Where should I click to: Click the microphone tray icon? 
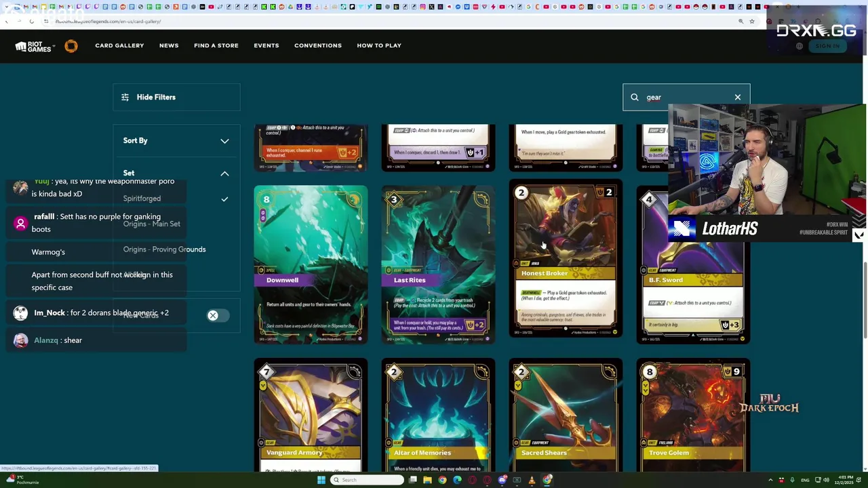point(792,480)
